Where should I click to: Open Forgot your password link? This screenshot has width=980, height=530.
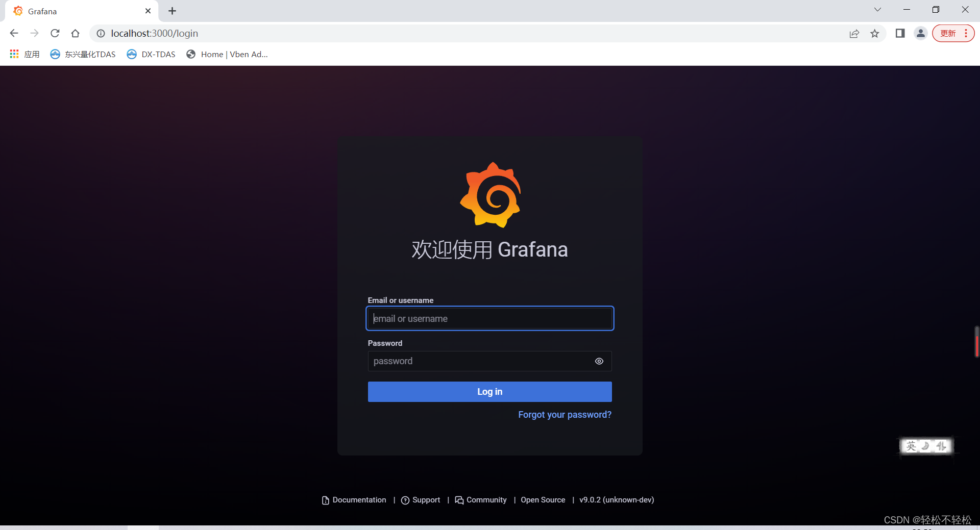point(565,415)
